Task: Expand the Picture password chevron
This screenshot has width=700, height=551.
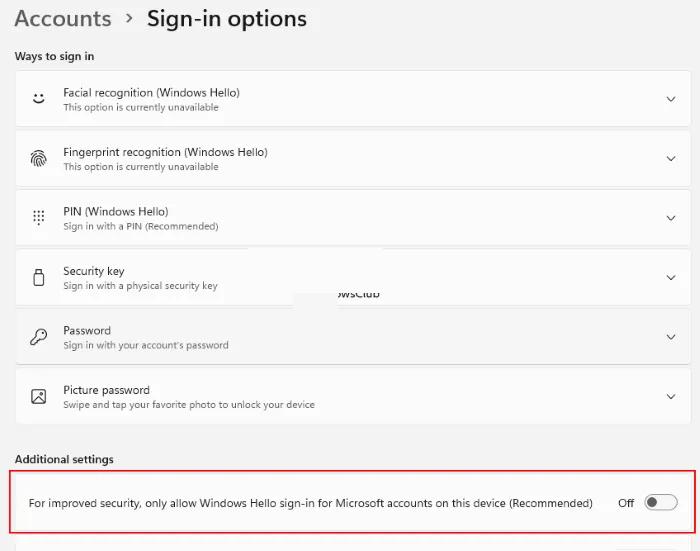Action: coord(671,396)
